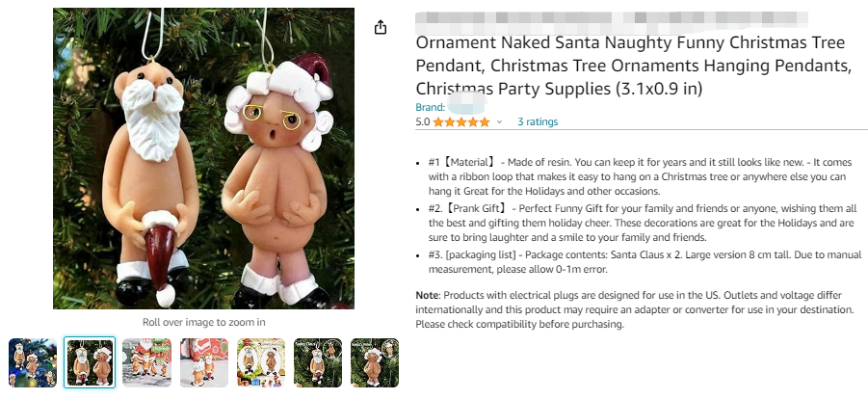Click the #2 Prank Gift bullet point
Screen dimensions: 868x399
pyautogui.click(x=641, y=223)
